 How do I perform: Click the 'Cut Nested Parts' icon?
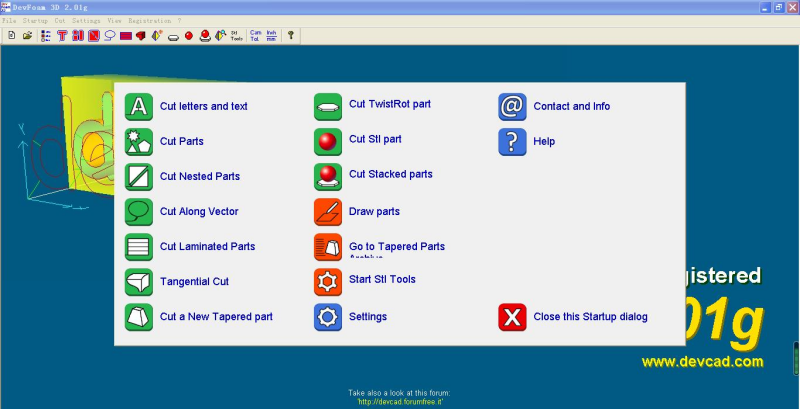pyautogui.click(x=139, y=177)
